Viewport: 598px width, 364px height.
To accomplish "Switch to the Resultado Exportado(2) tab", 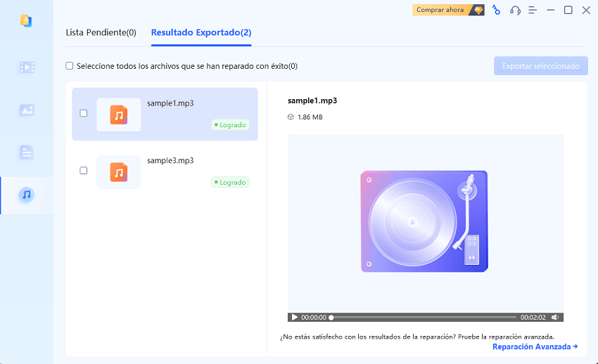I will (x=201, y=33).
